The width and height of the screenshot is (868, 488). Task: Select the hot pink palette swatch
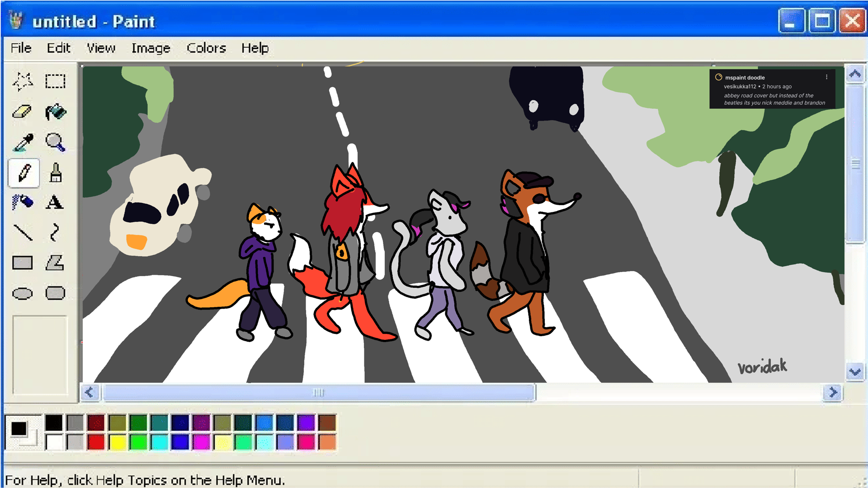click(306, 442)
